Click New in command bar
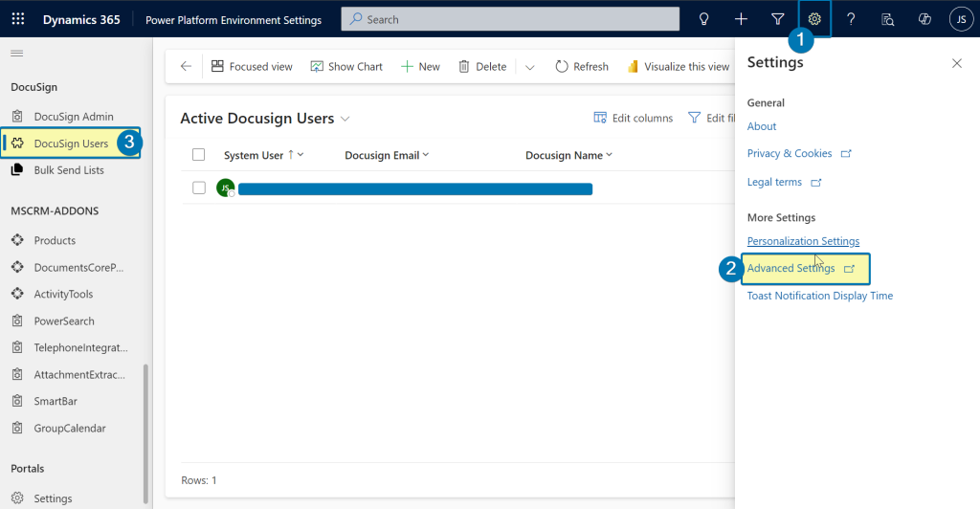Viewport: 980px width, 509px height. (x=420, y=66)
